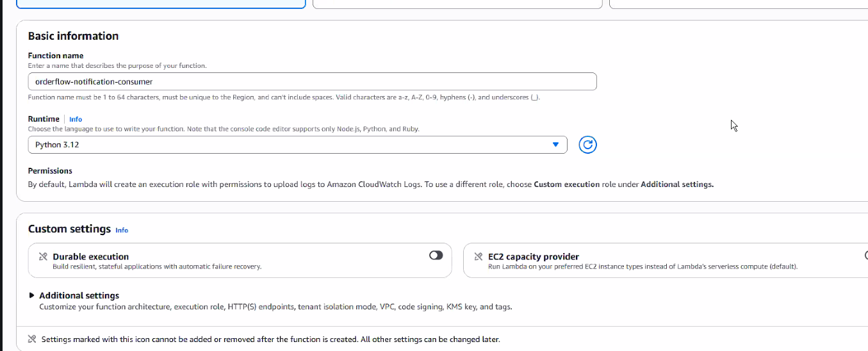Viewport: 868px width, 351px height.
Task: Click the Basic information heading
Action: pyautogui.click(x=74, y=36)
